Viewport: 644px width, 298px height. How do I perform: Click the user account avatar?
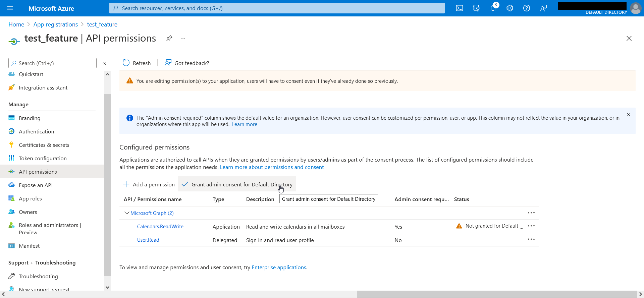636,8
